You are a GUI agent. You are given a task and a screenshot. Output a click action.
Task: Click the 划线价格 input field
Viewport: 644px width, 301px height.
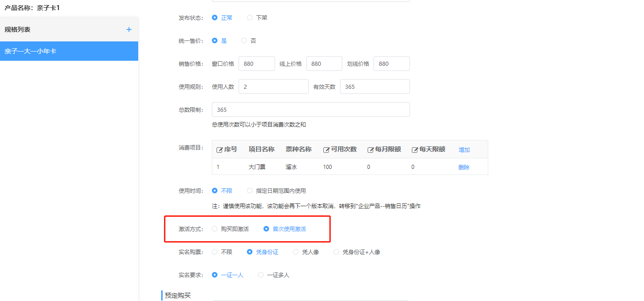pos(391,64)
